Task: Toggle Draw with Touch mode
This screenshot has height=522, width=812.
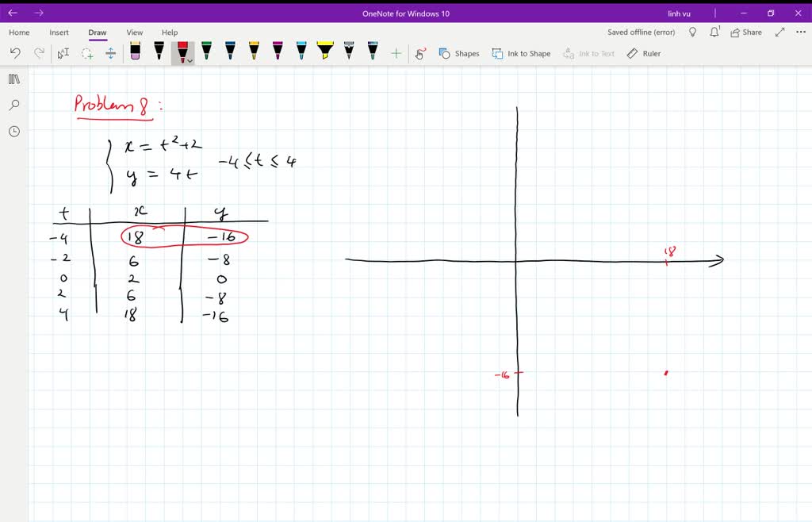Action: (x=420, y=53)
